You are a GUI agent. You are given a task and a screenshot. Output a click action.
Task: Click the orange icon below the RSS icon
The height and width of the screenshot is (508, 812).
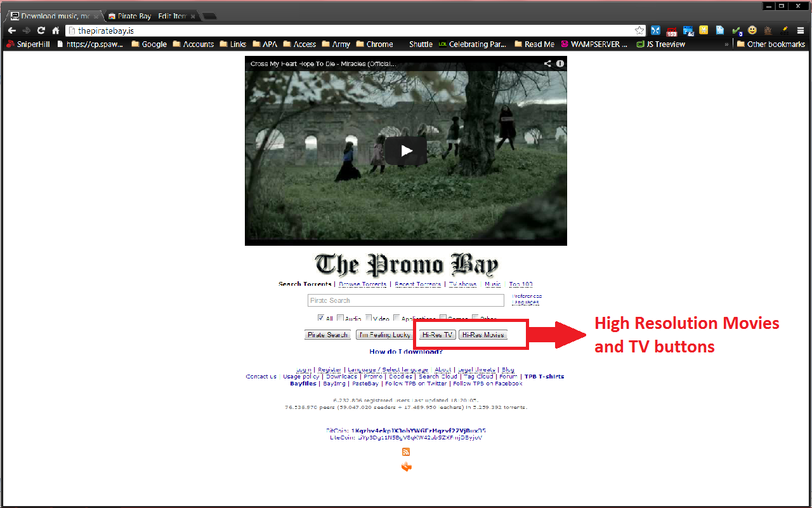[407, 467]
